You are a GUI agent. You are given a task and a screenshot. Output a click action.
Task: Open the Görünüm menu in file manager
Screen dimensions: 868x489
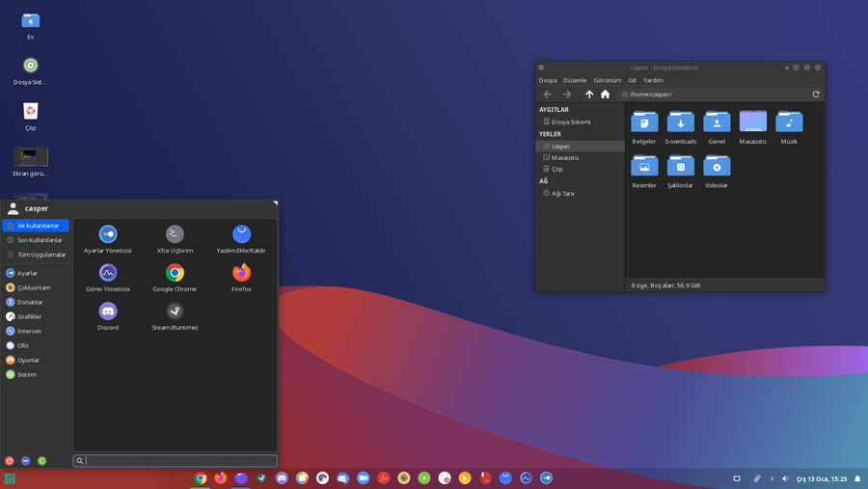pyautogui.click(x=607, y=80)
